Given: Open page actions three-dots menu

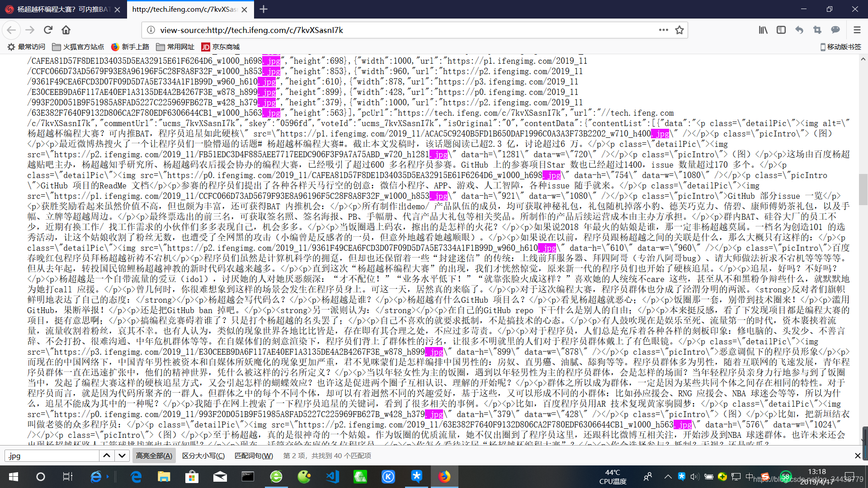Looking at the screenshot, I should [x=663, y=30].
